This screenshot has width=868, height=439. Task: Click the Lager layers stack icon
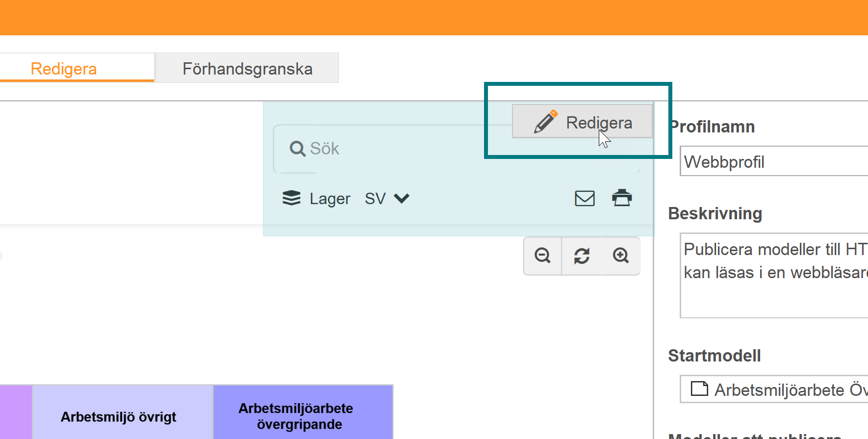point(291,198)
